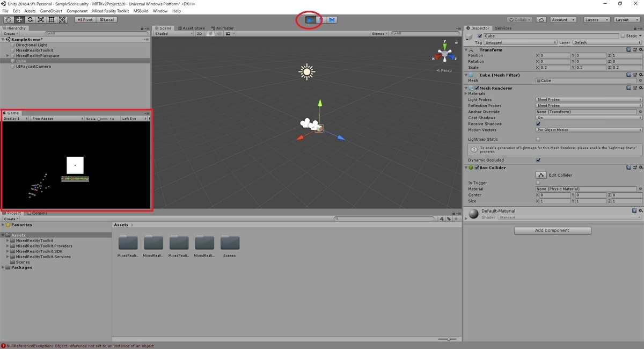Open Box Collider gear menu
This screenshot has height=349, width=644.
click(640, 168)
